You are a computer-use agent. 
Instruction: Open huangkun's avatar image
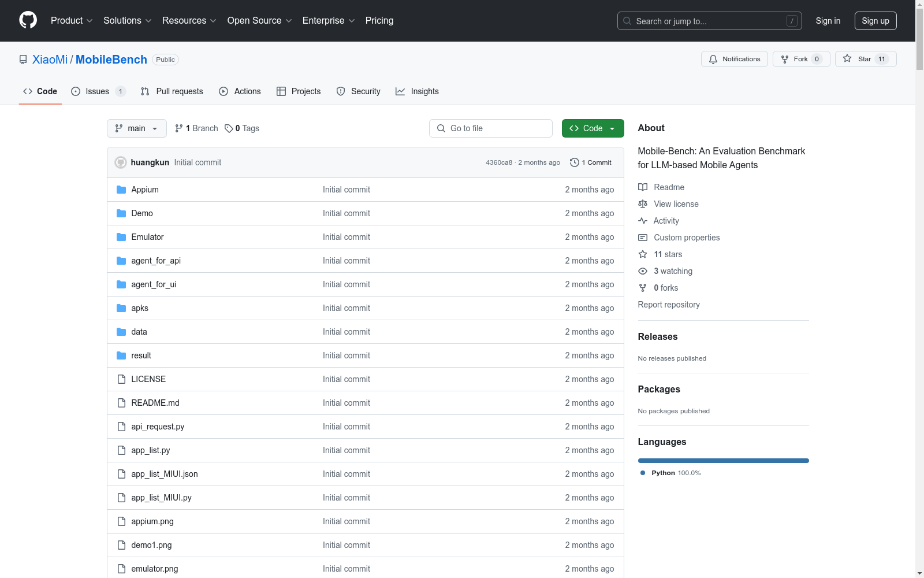[121, 162]
